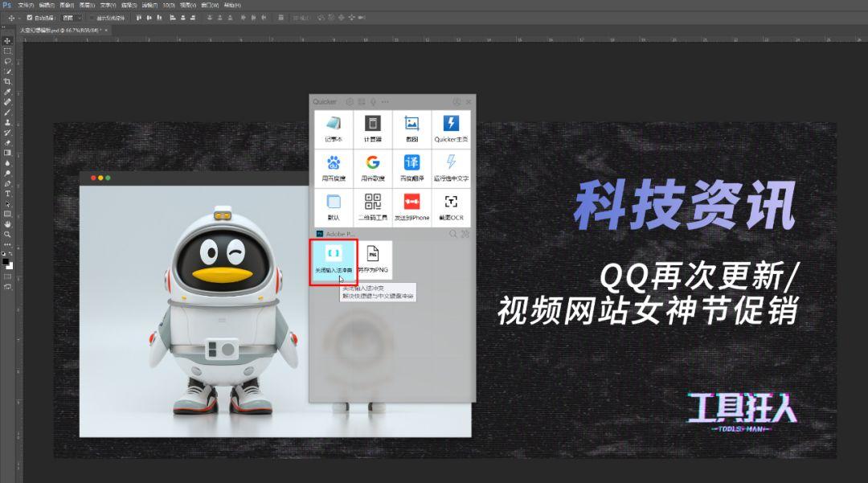Click the 科技资讯 title text on canvas
The width and height of the screenshot is (868, 483).
click(x=685, y=205)
